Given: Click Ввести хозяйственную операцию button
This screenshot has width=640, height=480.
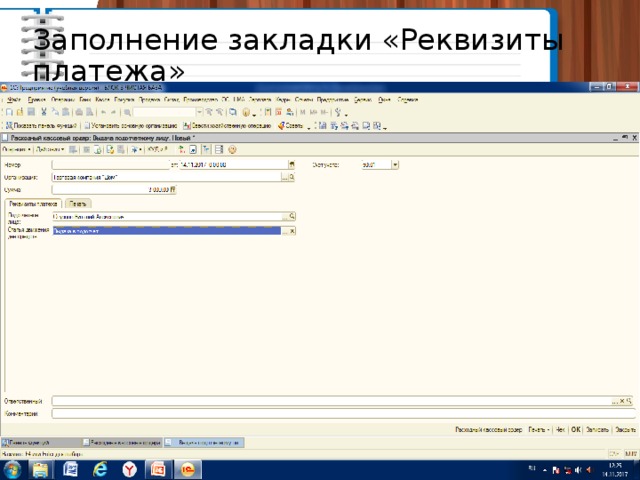Looking at the screenshot, I should point(227,126).
